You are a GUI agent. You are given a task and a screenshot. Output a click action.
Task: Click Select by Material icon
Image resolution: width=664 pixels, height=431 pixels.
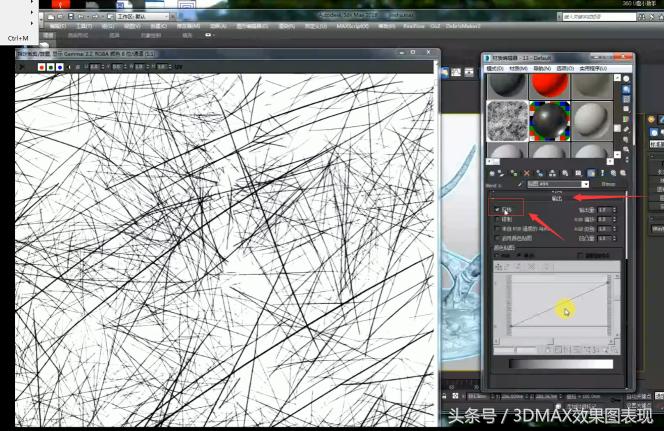[x=626, y=149]
